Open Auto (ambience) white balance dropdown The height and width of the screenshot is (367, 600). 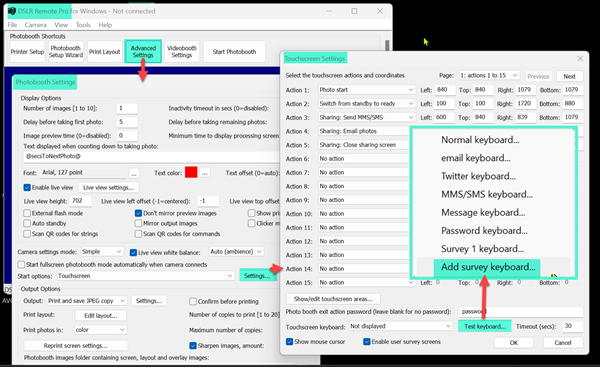[x=236, y=252]
